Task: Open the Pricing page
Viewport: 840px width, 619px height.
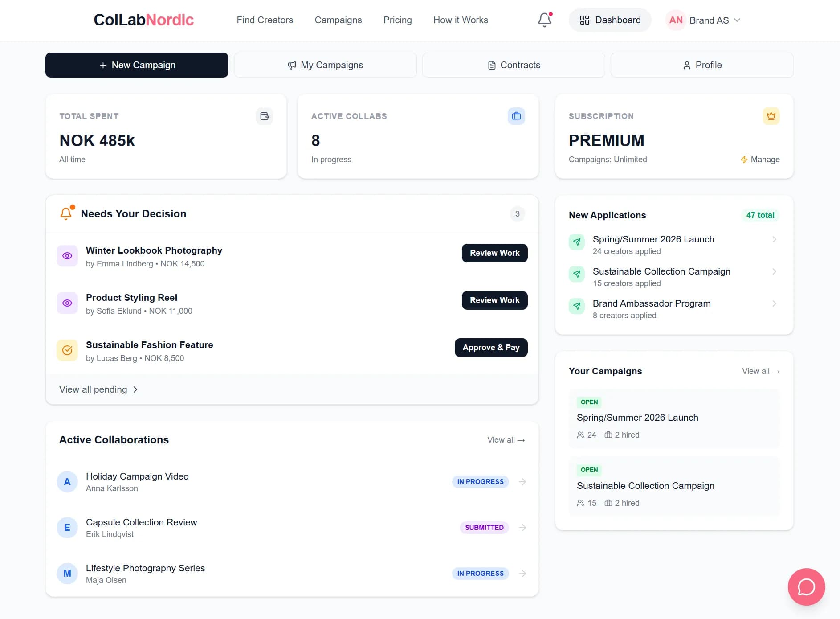Action: tap(397, 20)
